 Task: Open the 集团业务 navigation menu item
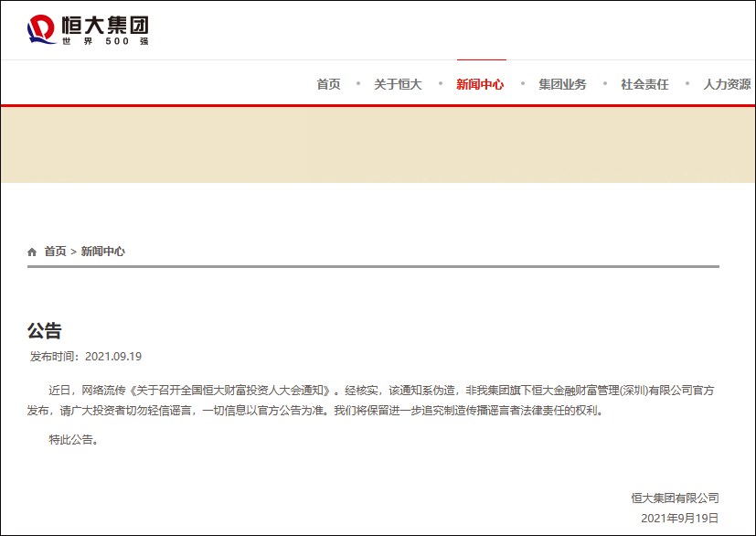(561, 83)
